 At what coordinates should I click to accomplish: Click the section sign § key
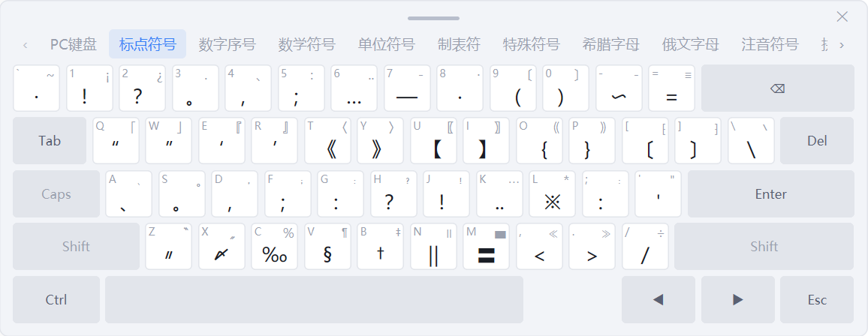tap(327, 247)
